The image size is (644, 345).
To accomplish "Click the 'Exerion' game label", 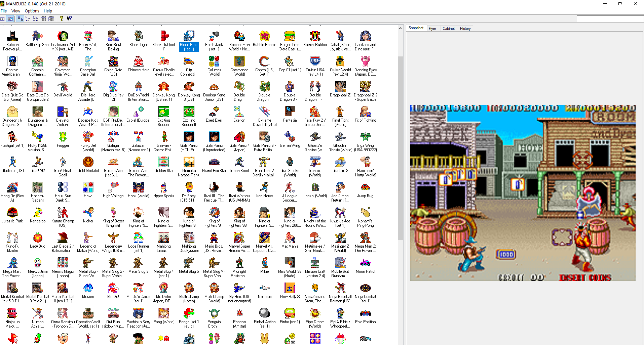I will coord(239,120).
